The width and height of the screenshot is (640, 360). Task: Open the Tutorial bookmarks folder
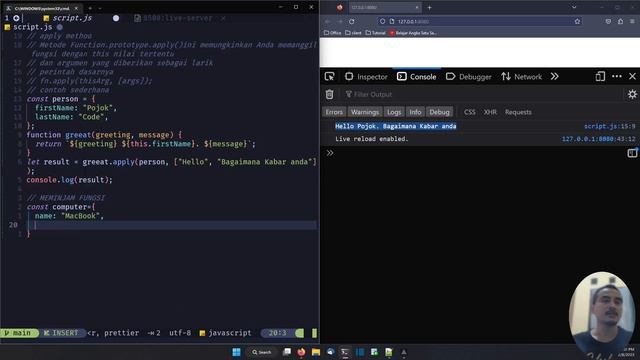tap(376, 33)
